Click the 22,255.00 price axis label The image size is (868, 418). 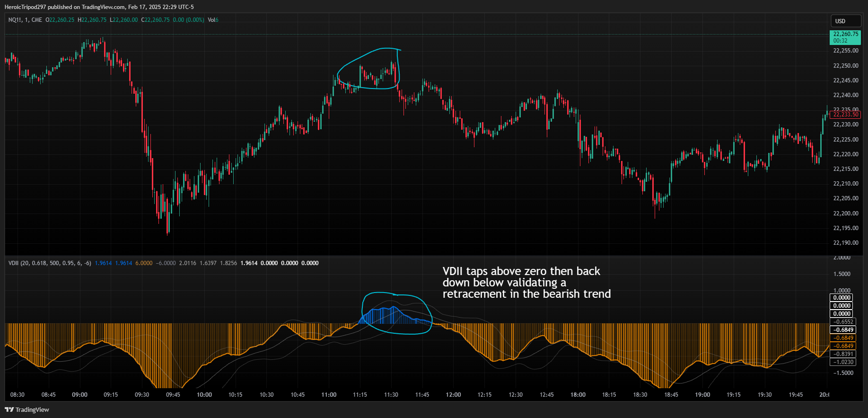coord(846,51)
